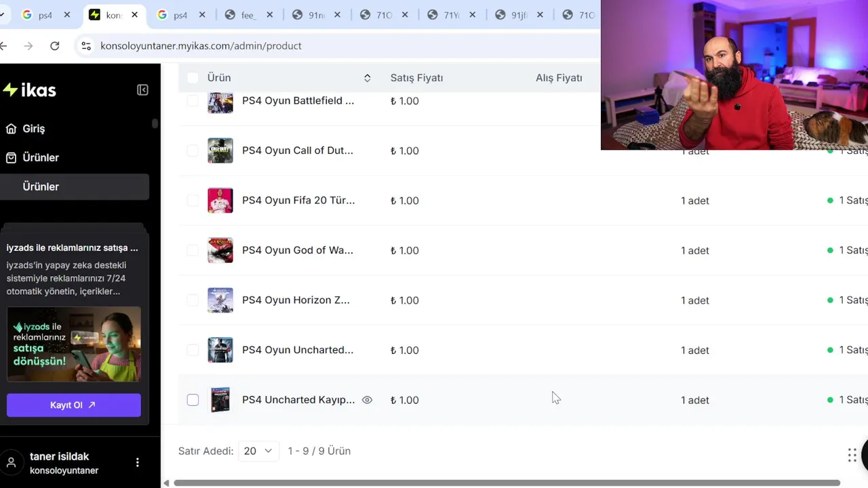Open Fifa 20 product thumbnail

pyautogui.click(x=220, y=201)
